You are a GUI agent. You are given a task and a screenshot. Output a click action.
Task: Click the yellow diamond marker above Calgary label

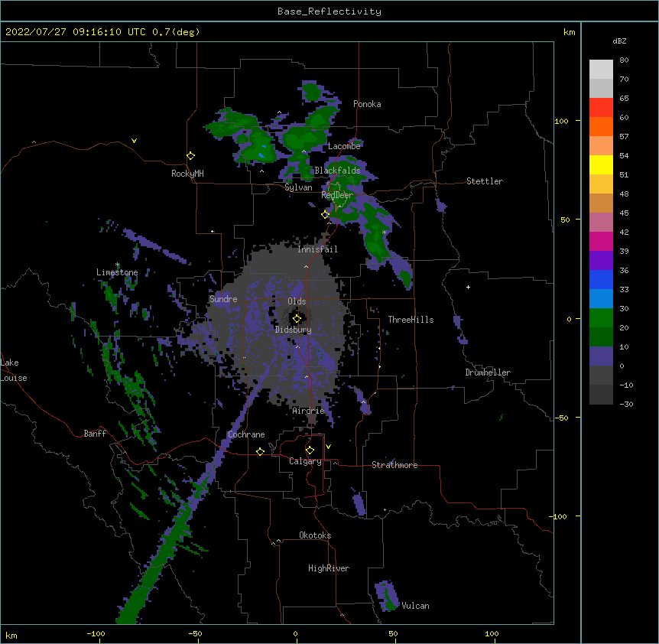[310, 450]
